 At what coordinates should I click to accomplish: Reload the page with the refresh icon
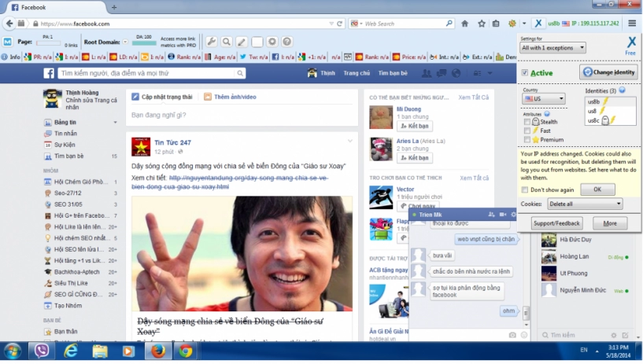pos(339,24)
